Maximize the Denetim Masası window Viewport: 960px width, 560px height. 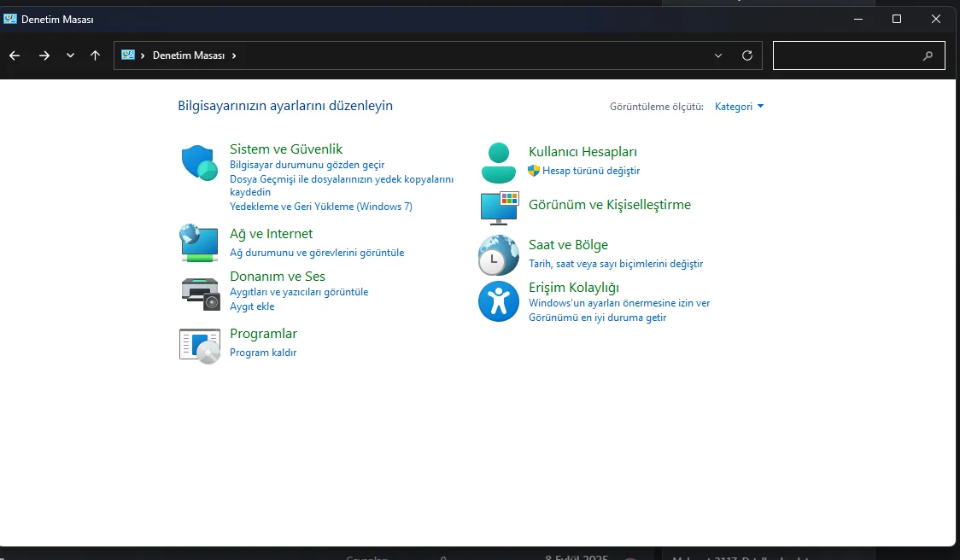click(897, 19)
